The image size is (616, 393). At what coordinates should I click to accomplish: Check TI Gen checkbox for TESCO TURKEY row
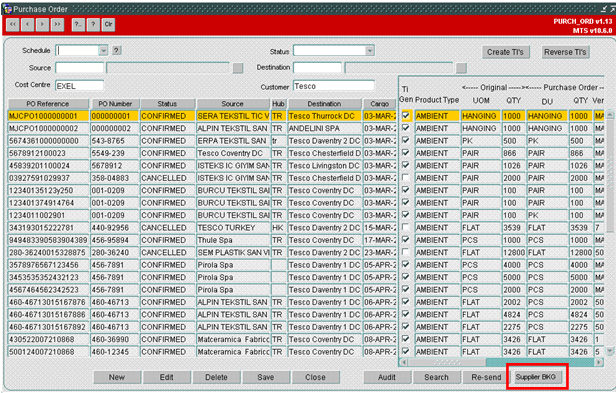click(406, 228)
